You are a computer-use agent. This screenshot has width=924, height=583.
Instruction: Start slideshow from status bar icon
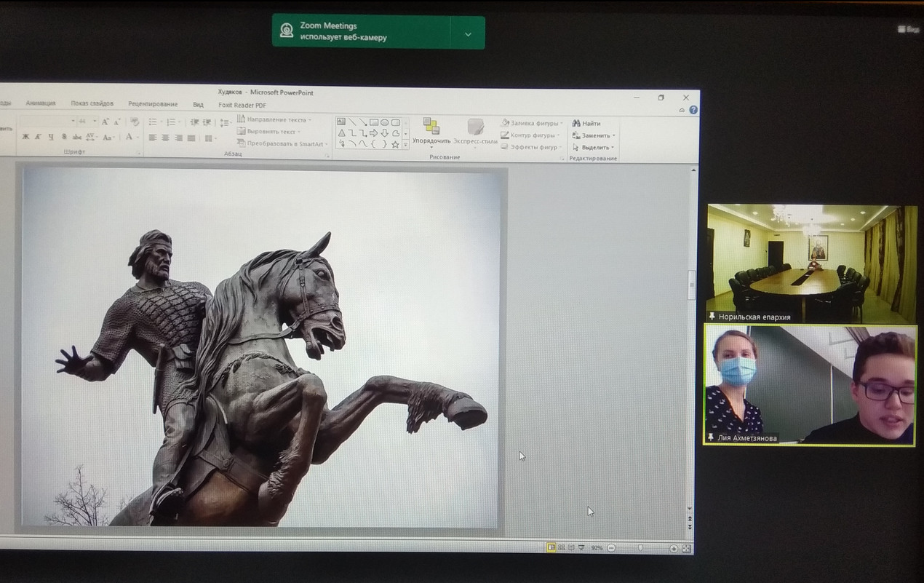[582, 547]
